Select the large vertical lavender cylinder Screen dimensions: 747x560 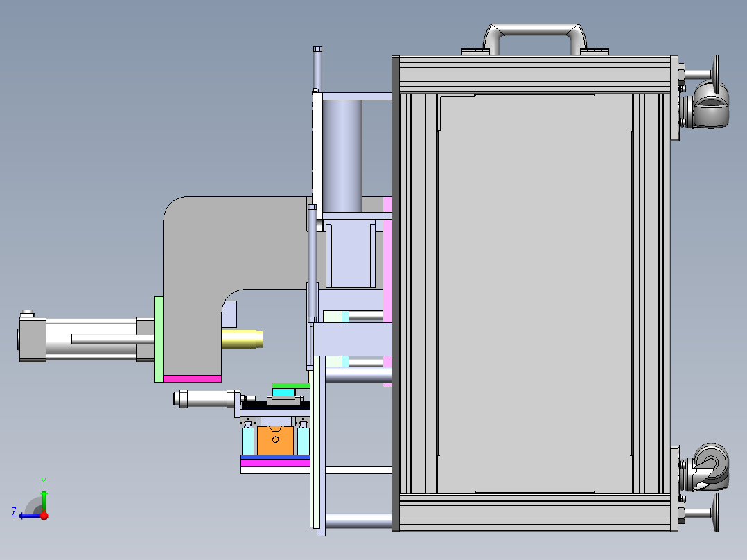(x=342, y=156)
